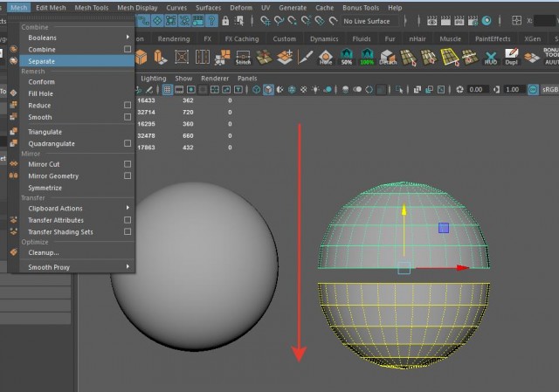The height and width of the screenshot is (392, 559).
Task: Open the viewport Renderer menu
Action: click(215, 79)
